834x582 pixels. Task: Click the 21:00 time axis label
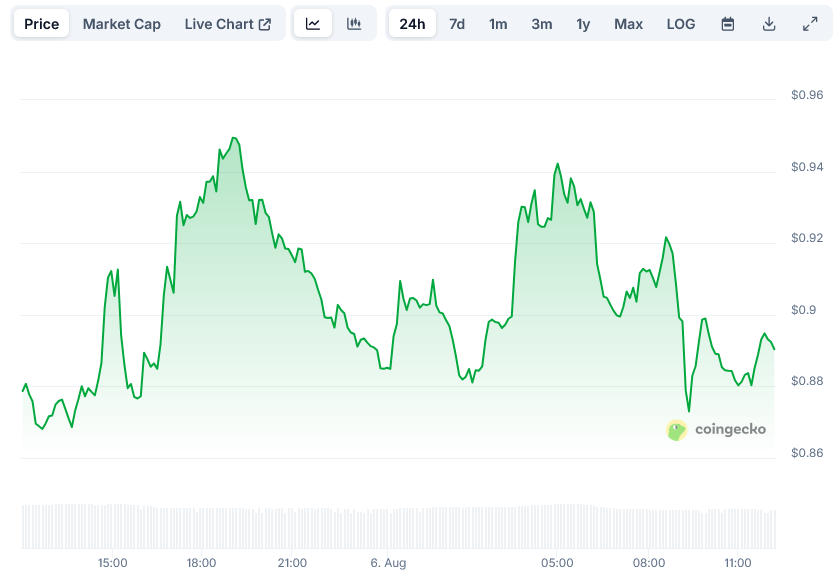[292, 563]
